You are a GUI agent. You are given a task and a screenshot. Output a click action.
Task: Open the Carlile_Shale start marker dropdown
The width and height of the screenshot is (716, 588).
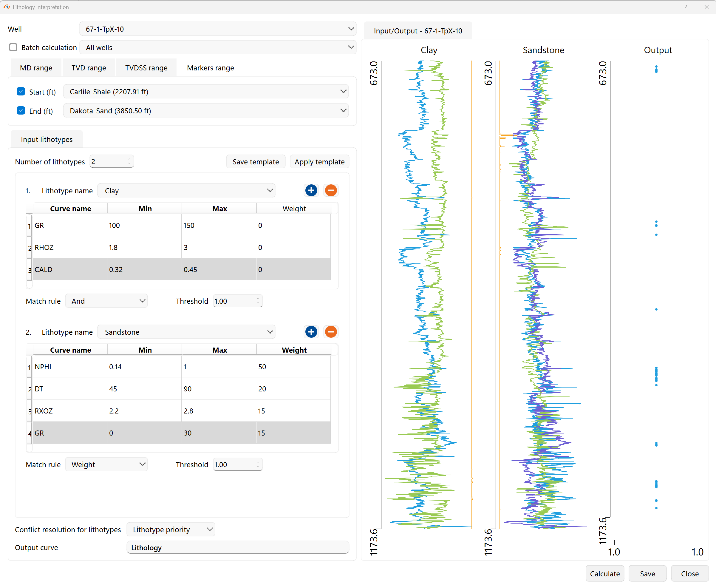(x=206, y=92)
